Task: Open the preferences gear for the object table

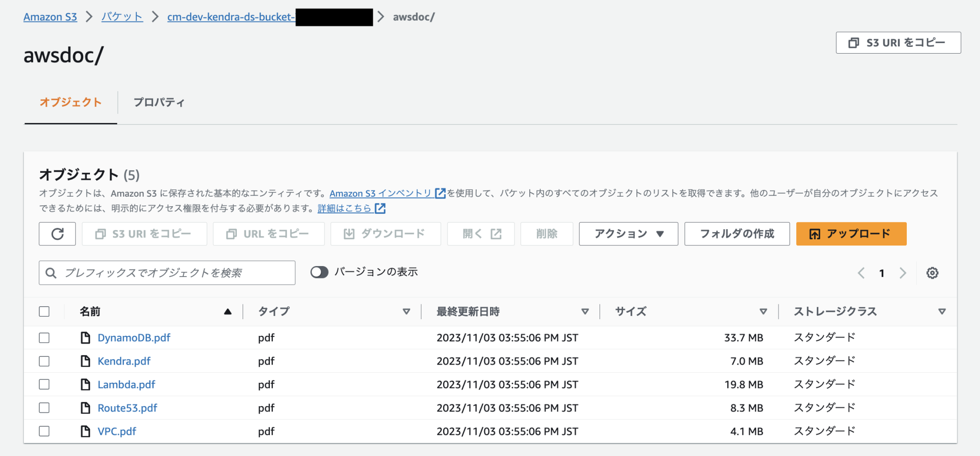Action: (932, 273)
